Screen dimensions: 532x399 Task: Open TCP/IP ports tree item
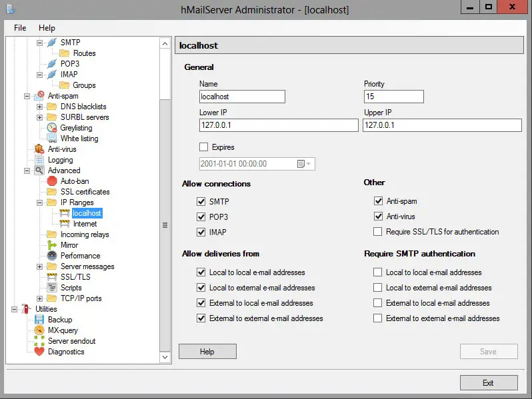point(81,298)
